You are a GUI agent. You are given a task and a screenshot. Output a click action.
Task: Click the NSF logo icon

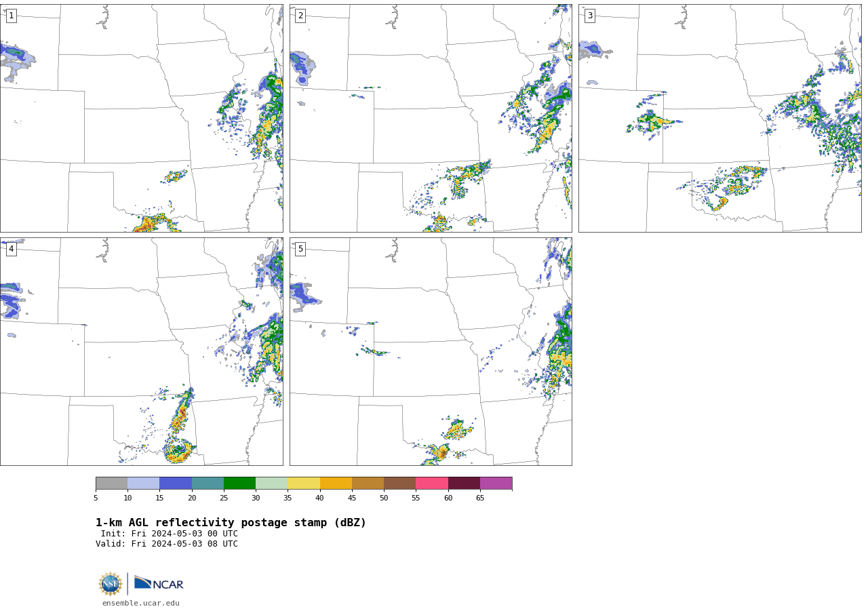click(111, 584)
